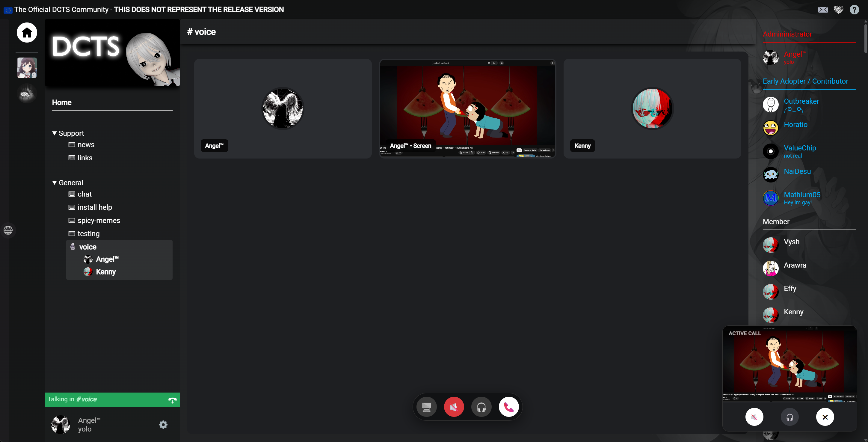Collapse the Support category
Screen dimensions: 868x442
coord(68,133)
